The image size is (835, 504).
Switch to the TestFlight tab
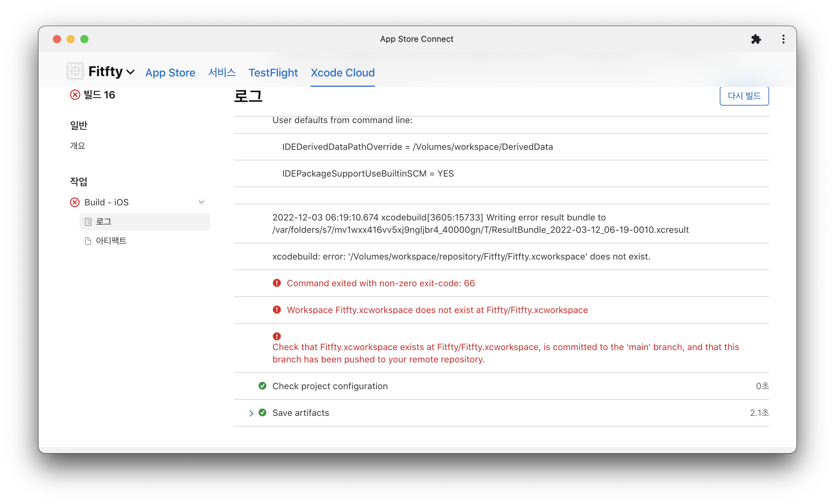(x=273, y=73)
